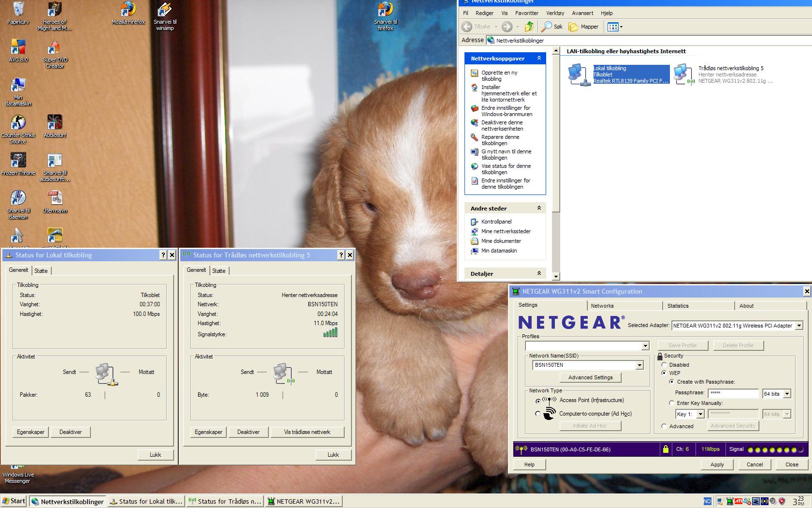
Task: Click Apply button in NETGEAR window
Action: click(717, 464)
